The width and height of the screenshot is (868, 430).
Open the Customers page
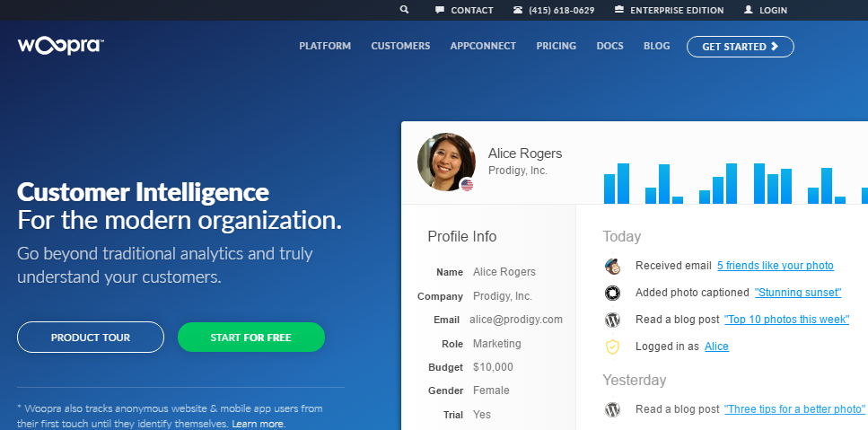400,46
